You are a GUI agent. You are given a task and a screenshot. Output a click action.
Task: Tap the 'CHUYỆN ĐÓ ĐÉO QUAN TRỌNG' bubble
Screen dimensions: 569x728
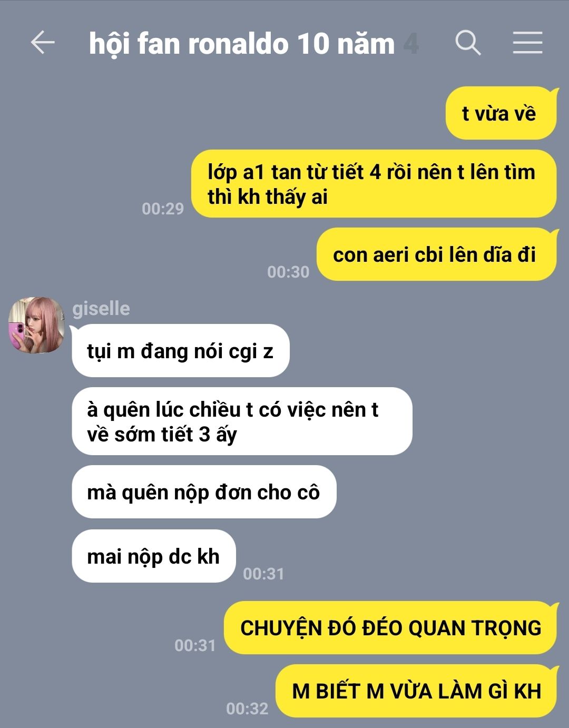pyautogui.click(x=390, y=628)
